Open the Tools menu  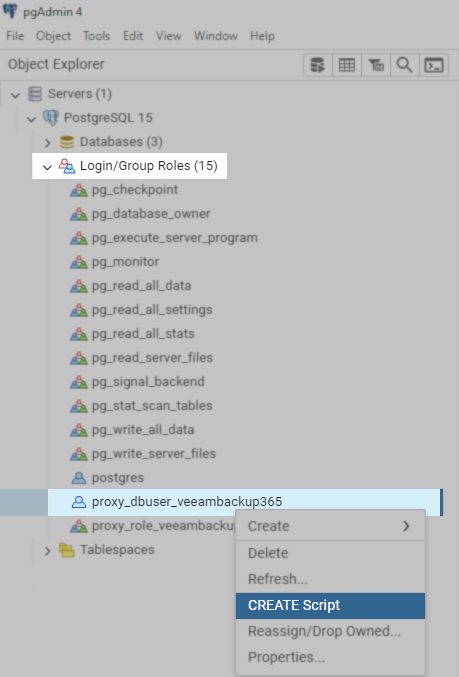pos(96,36)
